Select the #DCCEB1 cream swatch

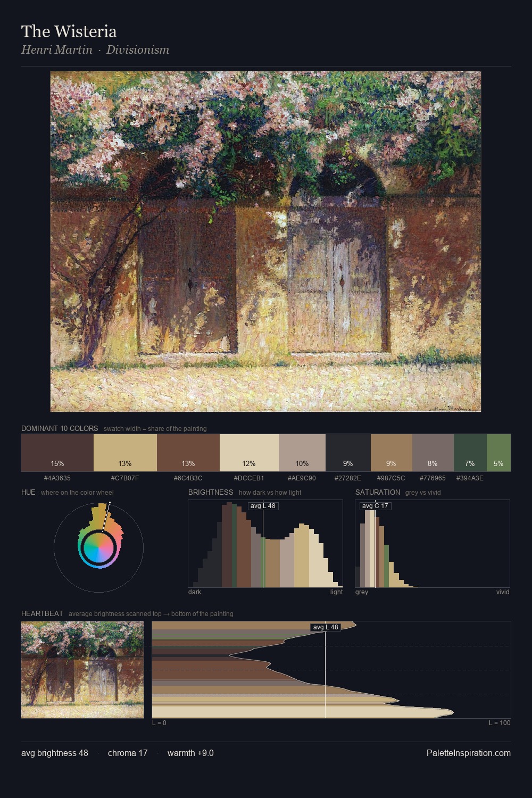pyautogui.click(x=249, y=453)
